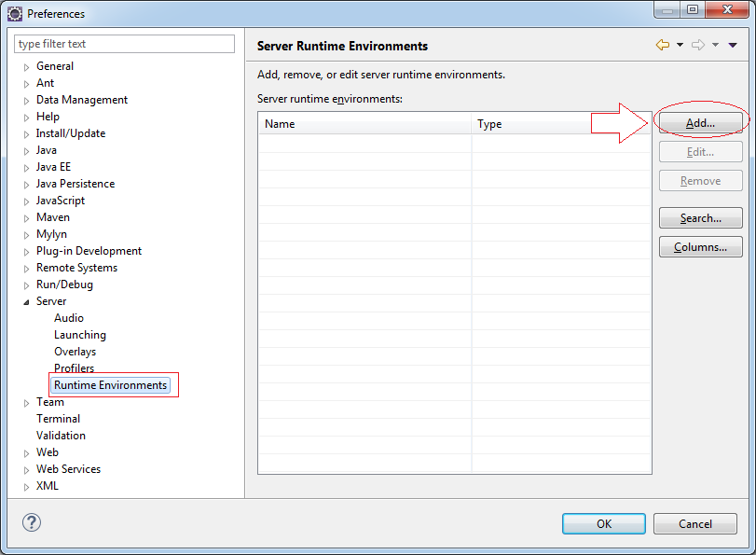The height and width of the screenshot is (555, 756).
Task: Click the Search... button
Action: [701, 218]
